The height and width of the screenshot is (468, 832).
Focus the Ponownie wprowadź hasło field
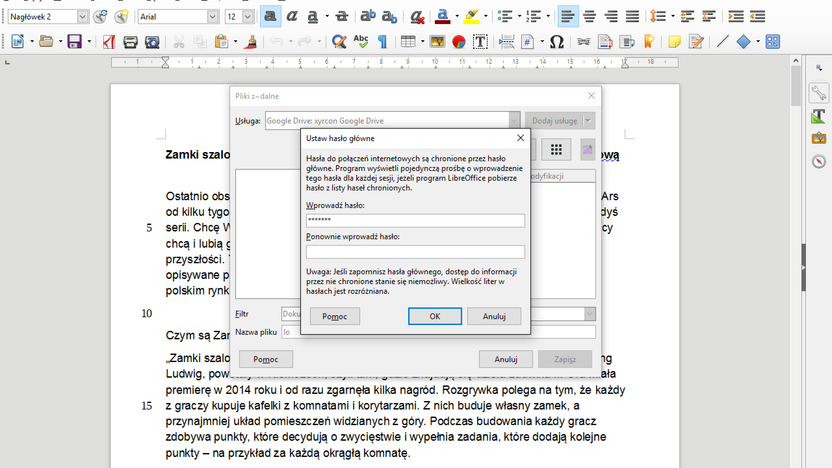pyautogui.click(x=415, y=252)
